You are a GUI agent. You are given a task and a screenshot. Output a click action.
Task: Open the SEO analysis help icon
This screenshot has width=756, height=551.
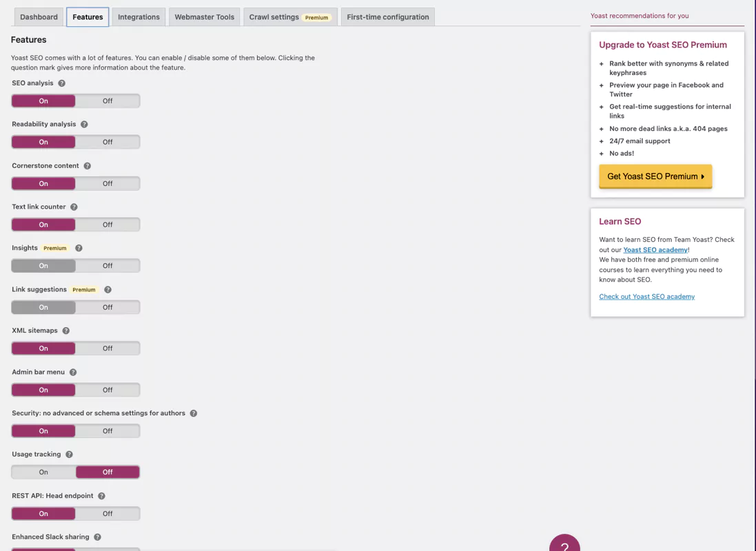(x=61, y=83)
